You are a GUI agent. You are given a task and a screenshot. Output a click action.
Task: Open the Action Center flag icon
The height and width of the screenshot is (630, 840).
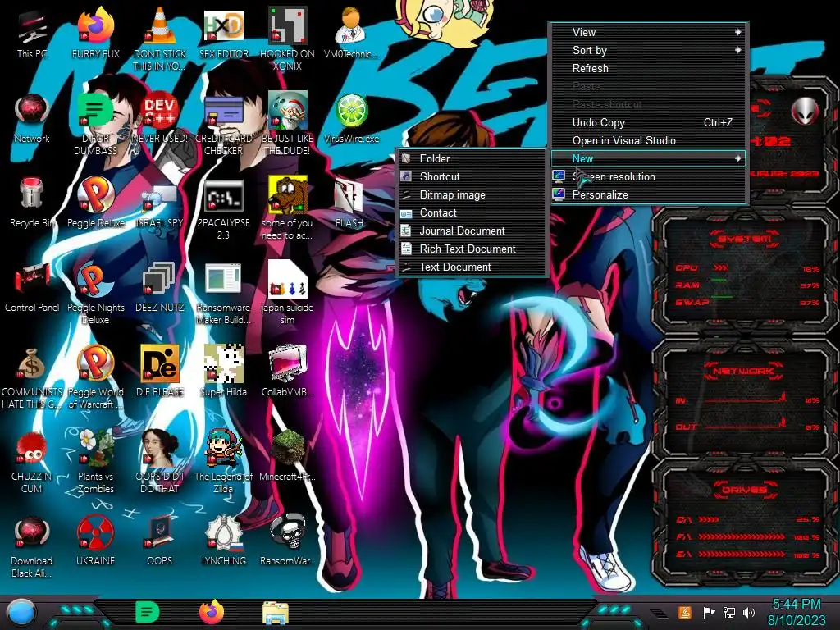click(x=709, y=612)
